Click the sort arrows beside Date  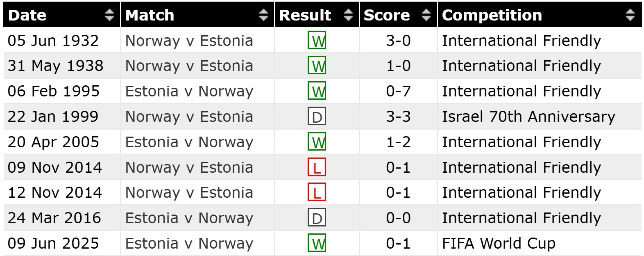[x=109, y=15]
